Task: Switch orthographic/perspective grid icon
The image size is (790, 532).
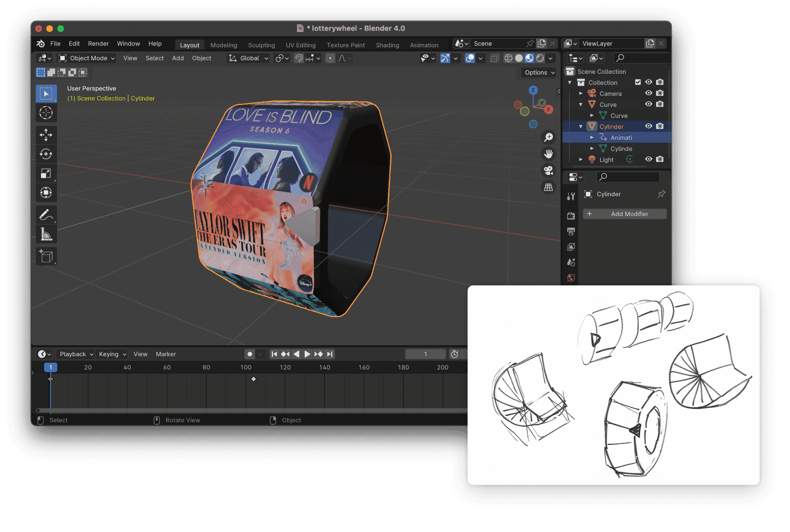Action: pos(549,187)
